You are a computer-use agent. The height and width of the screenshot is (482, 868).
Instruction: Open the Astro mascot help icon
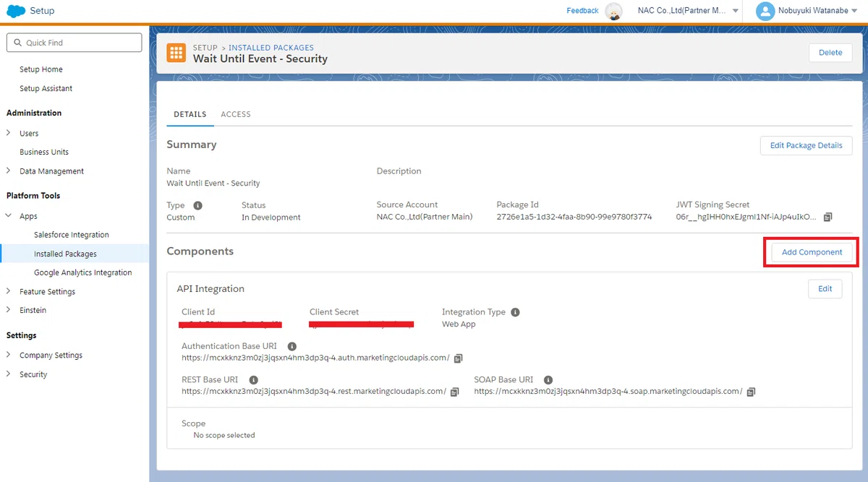point(614,12)
